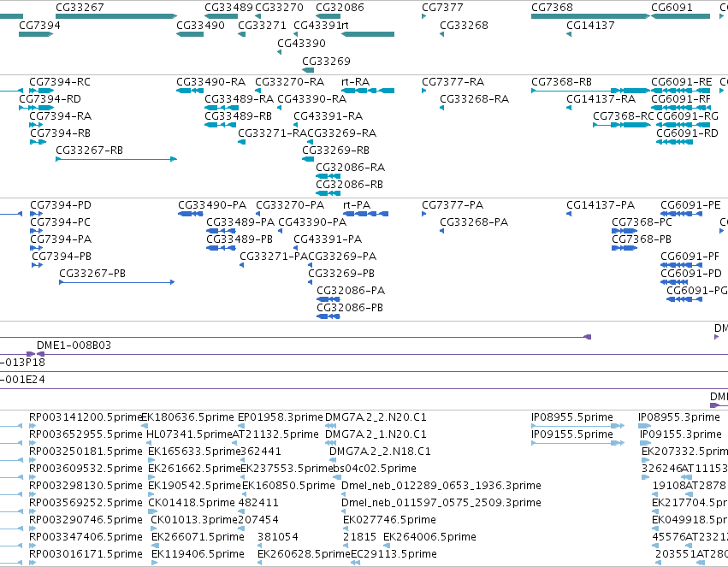
Task: Select EST EK180636.5prime
Action: 187,417
